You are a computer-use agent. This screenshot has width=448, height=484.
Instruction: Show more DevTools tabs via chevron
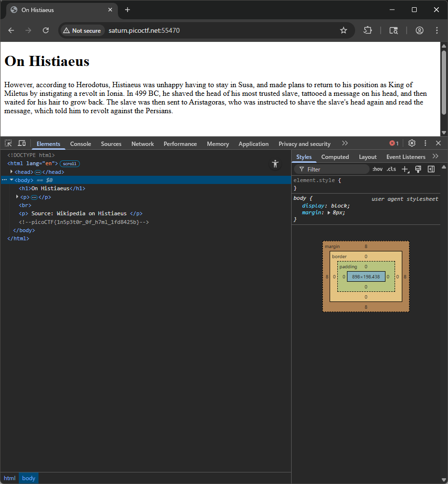pyautogui.click(x=345, y=144)
